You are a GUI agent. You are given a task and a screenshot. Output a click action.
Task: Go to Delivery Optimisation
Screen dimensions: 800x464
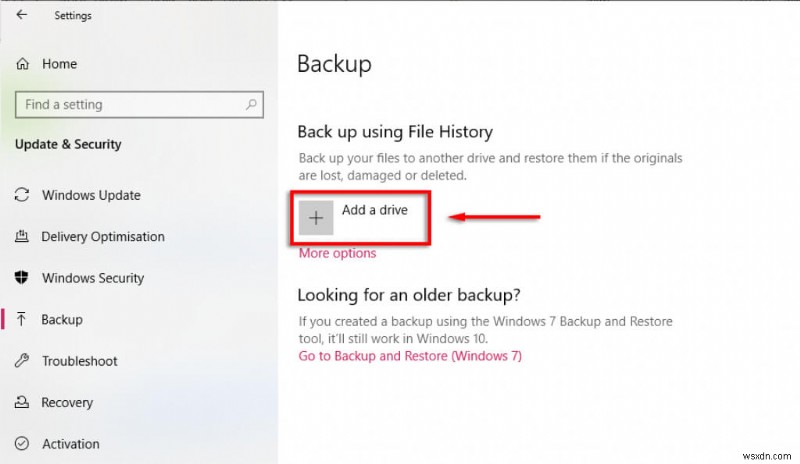[103, 236]
